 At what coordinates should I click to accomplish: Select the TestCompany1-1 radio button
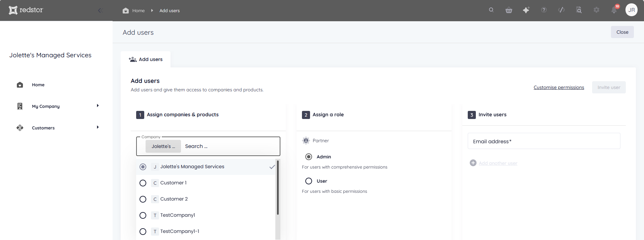(143, 232)
